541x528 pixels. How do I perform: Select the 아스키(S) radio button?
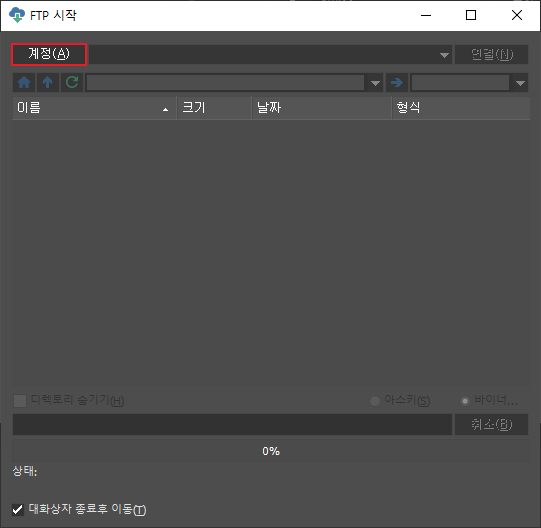(375, 401)
